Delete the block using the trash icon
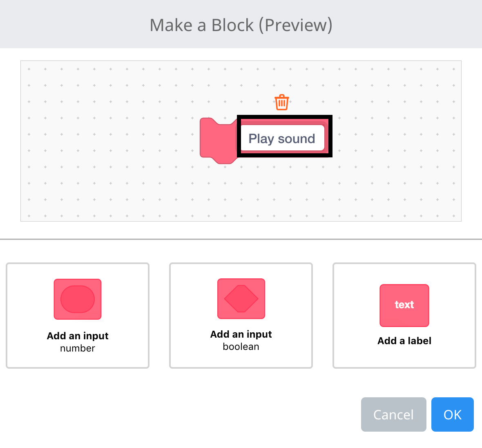This screenshot has height=448, width=482. [x=281, y=102]
